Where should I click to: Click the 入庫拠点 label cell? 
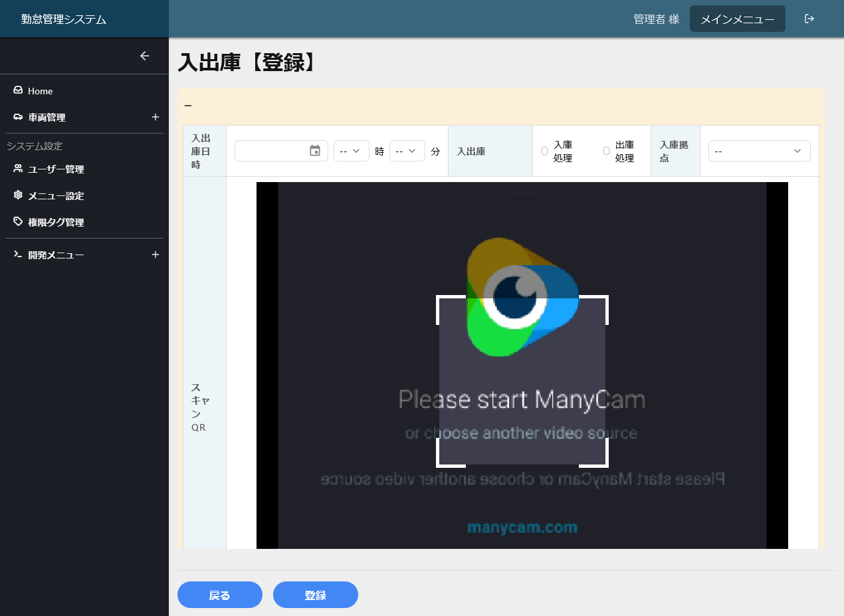[x=675, y=151]
